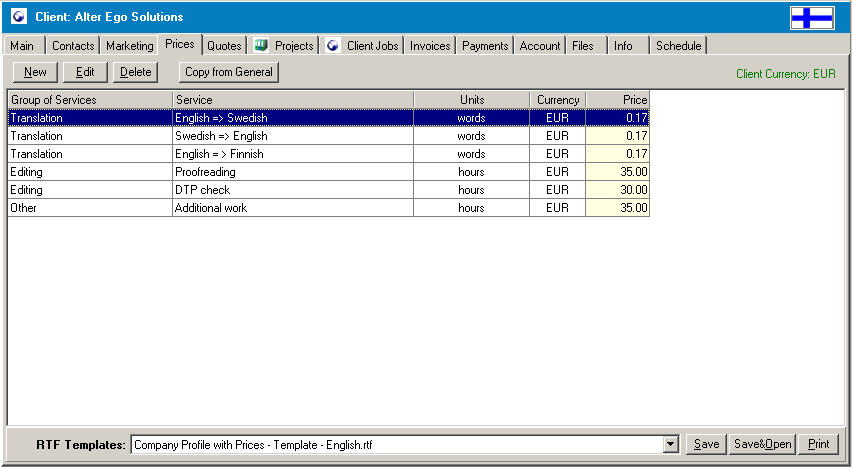Viewport: 852px width, 467px height.
Task: Click EUR currency cell in Additional work row
Action: pyautogui.click(x=558, y=208)
